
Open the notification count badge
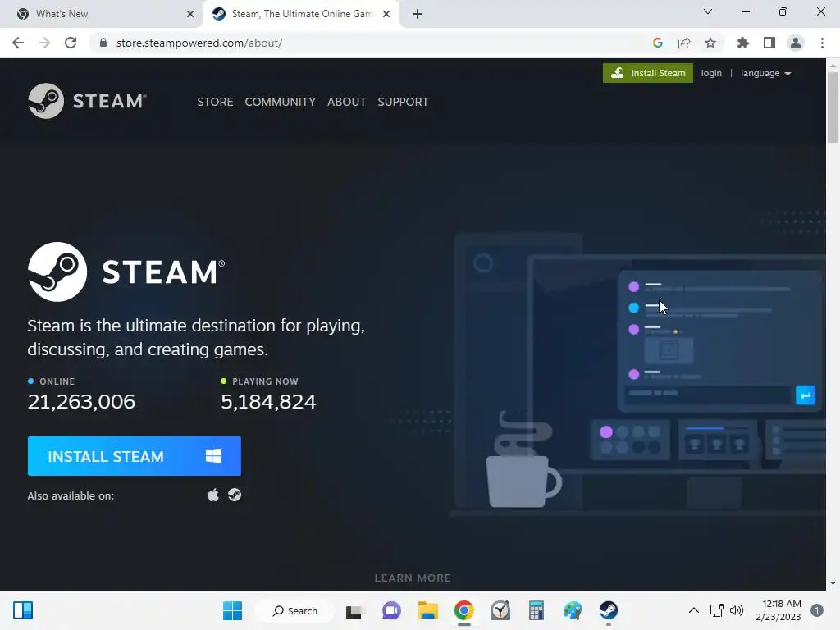pyautogui.click(x=817, y=610)
